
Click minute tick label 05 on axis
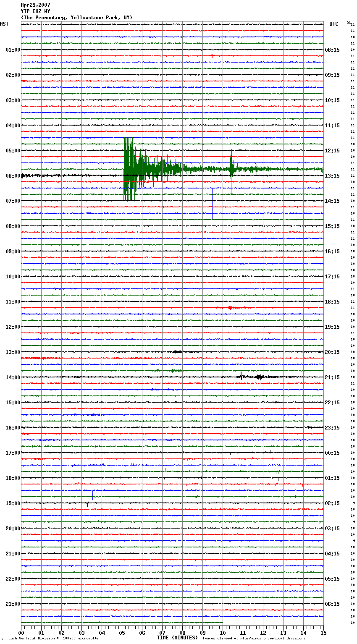pos(122,633)
